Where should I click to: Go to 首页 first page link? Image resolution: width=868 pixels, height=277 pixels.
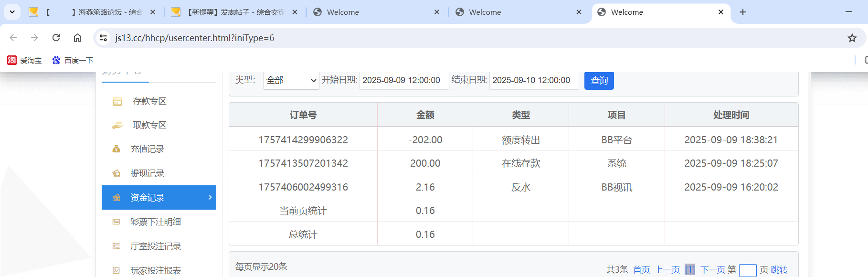[x=641, y=270]
